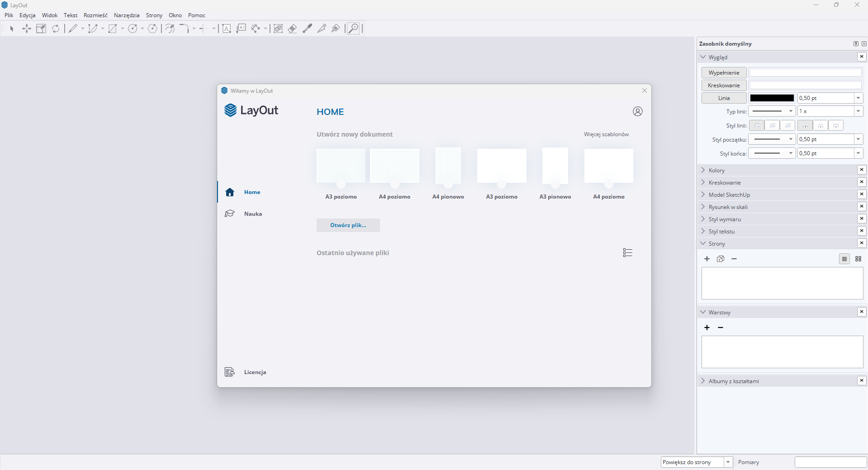Viewport: 868px width, 470px height.
Task: Choose the Arc drawing tool
Action: click(93, 28)
